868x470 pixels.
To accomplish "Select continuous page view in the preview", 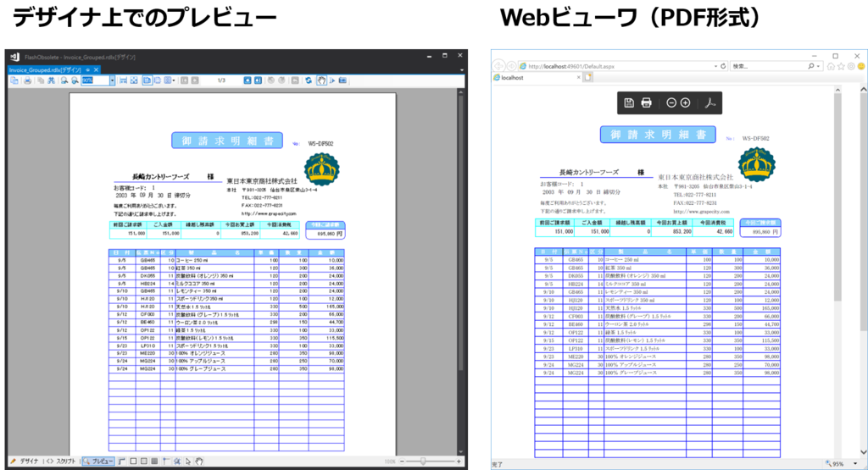I will 157,80.
